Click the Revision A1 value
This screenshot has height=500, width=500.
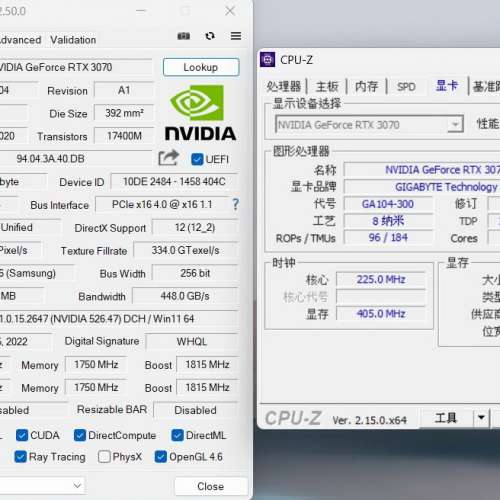[124, 90]
